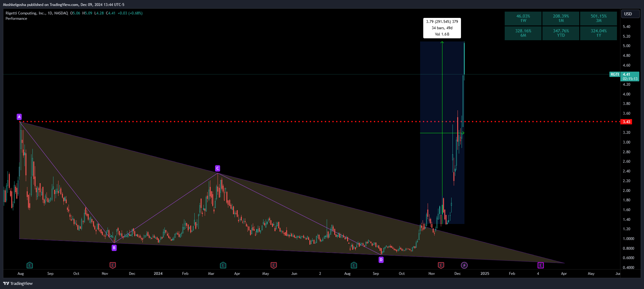Click the 1Y performance cell showing 324.04%
This screenshot has height=289, width=644.
(x=599, y=33)
